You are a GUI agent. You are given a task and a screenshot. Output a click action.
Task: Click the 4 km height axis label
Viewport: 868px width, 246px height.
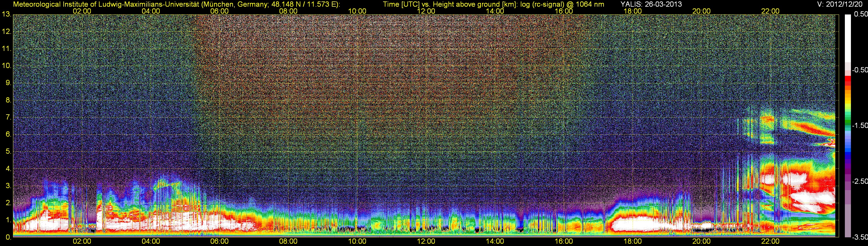8,169
